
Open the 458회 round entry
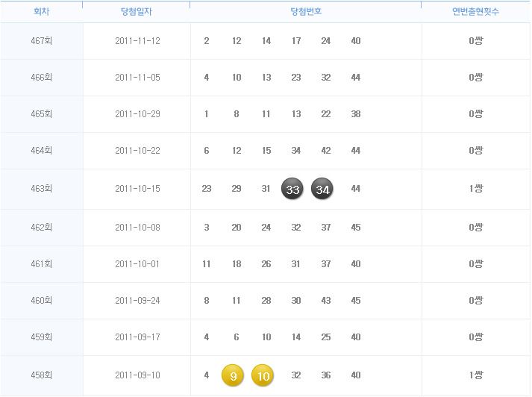coord(41,375)
